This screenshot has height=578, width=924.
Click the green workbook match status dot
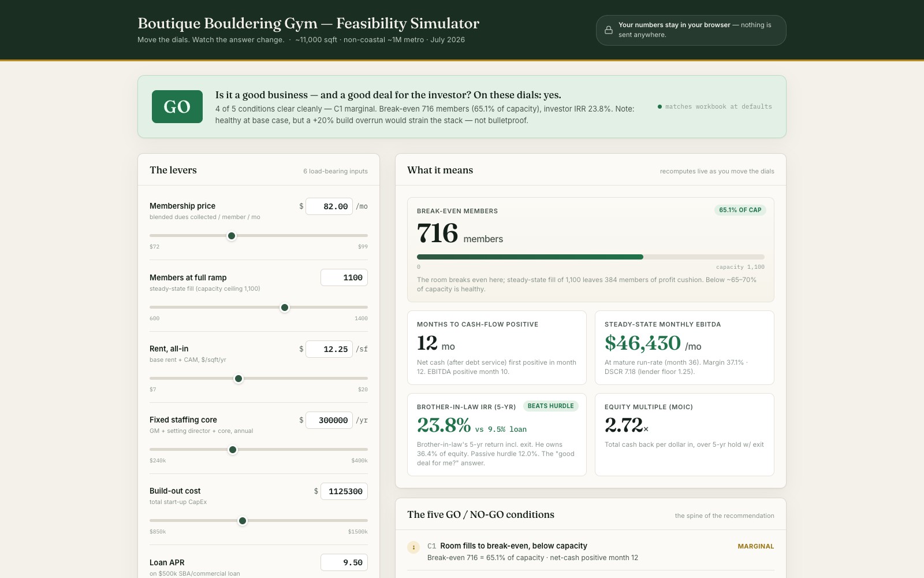[x=660, y=106]
